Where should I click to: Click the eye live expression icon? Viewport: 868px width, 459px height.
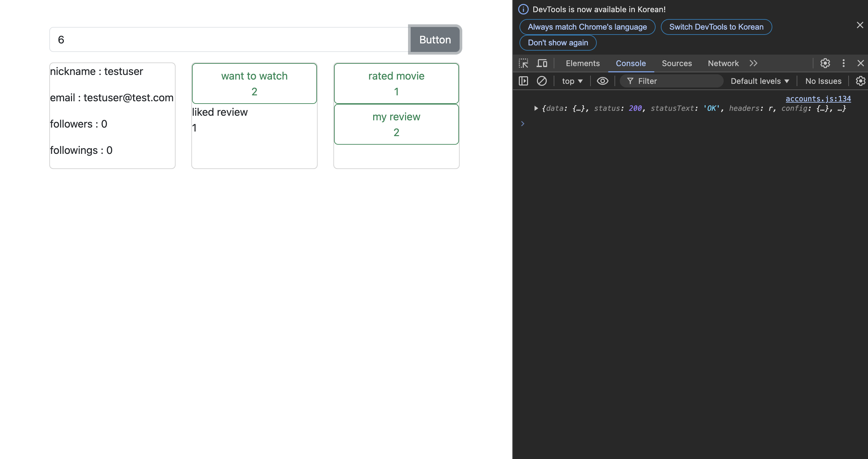(602, 81)
